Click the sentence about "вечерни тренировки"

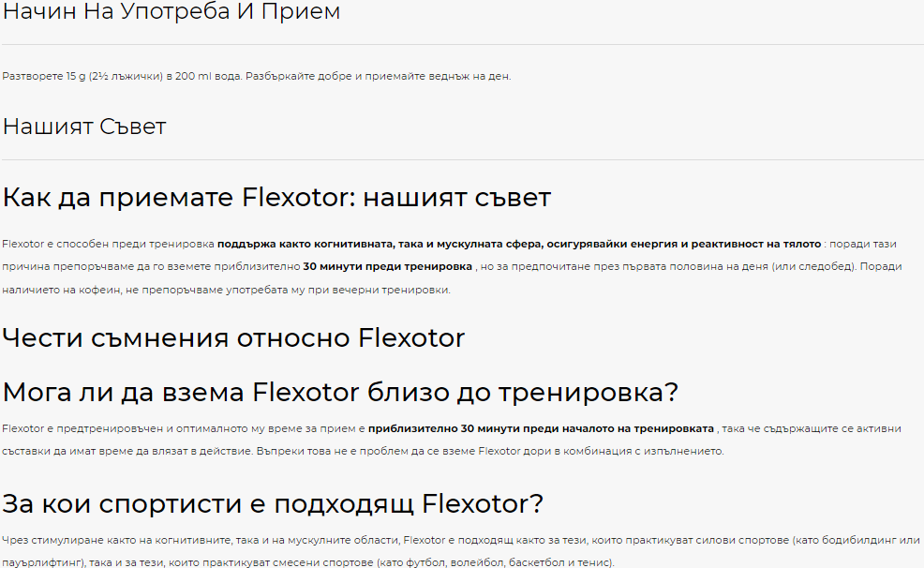tap(226, 290)
